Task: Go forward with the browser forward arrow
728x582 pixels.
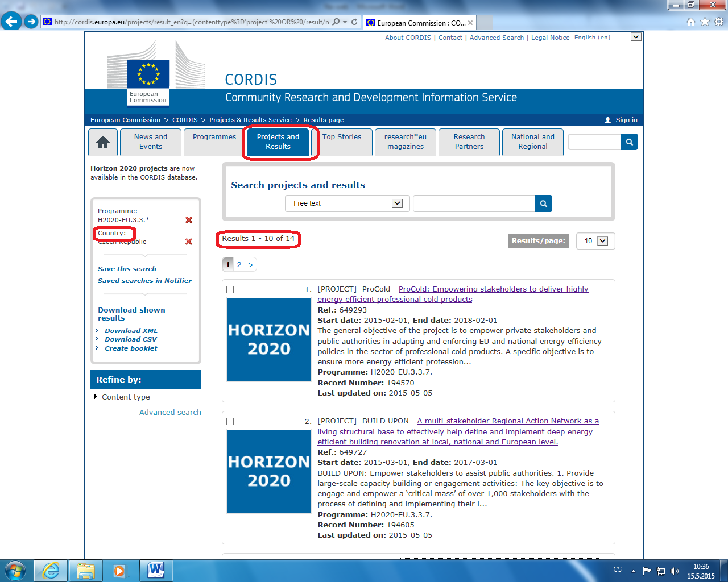Action: point(31,22)
